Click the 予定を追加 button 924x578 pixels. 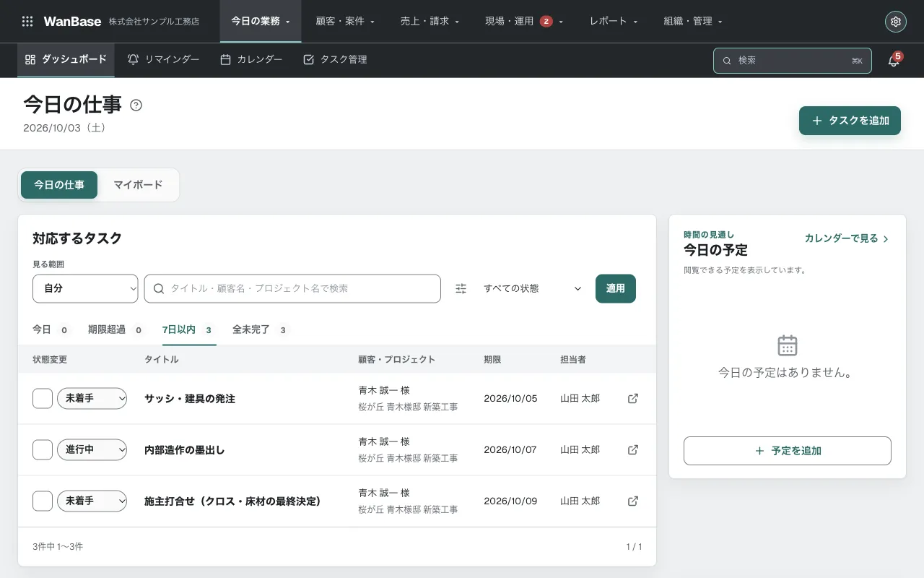coord(788,451)
